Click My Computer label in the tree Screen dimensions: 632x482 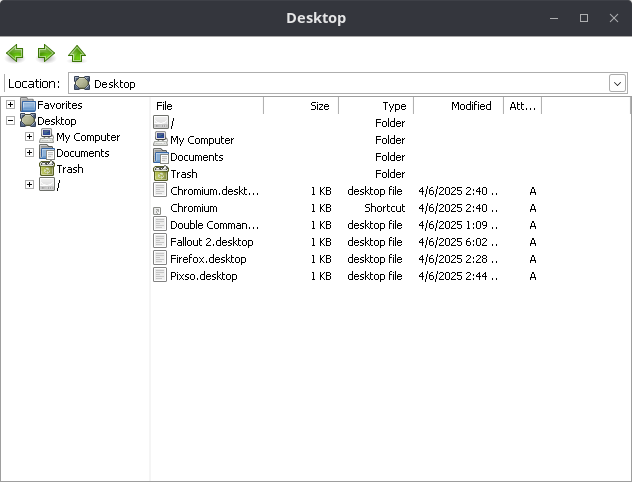[88, 137]
